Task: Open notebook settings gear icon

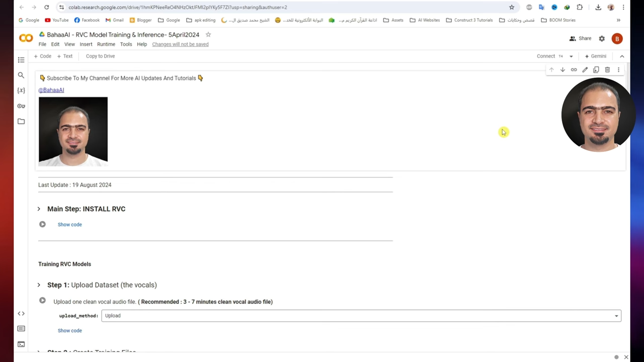Action: click(x=602, y=39)
